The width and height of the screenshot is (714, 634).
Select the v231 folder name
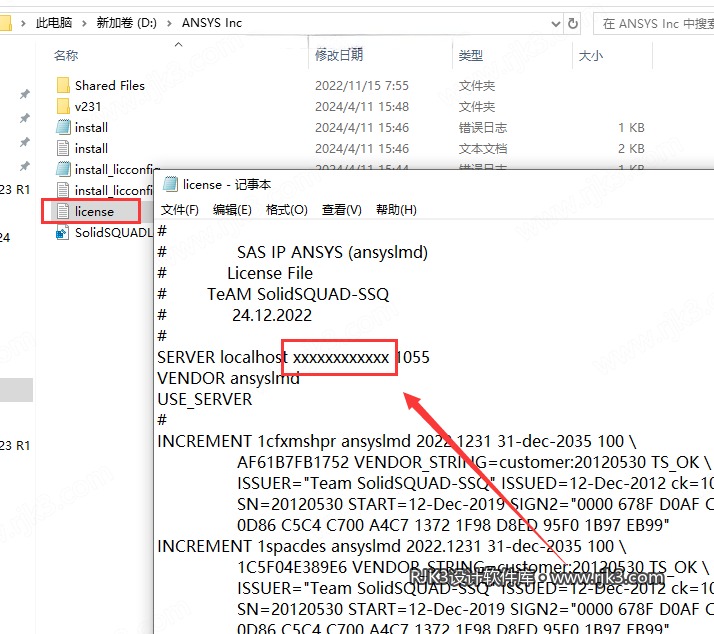[88, 107]
